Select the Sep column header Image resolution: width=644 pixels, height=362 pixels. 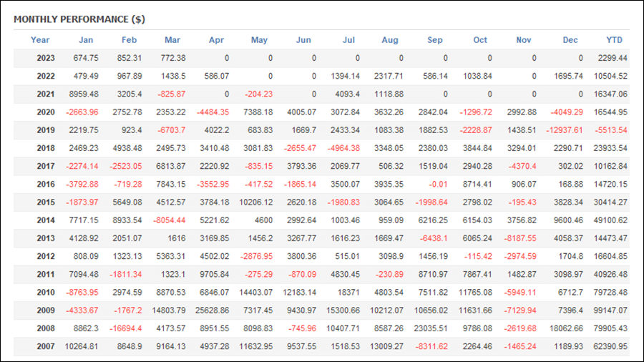pos(435,40)
